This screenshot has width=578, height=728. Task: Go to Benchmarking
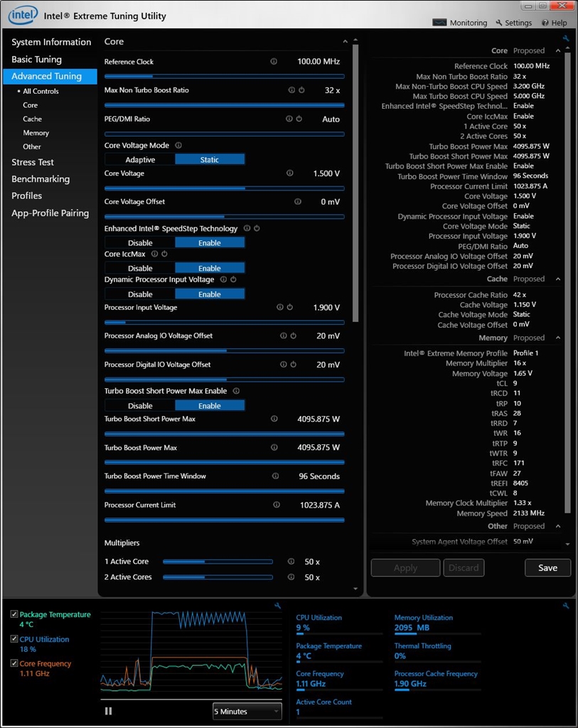41,178
